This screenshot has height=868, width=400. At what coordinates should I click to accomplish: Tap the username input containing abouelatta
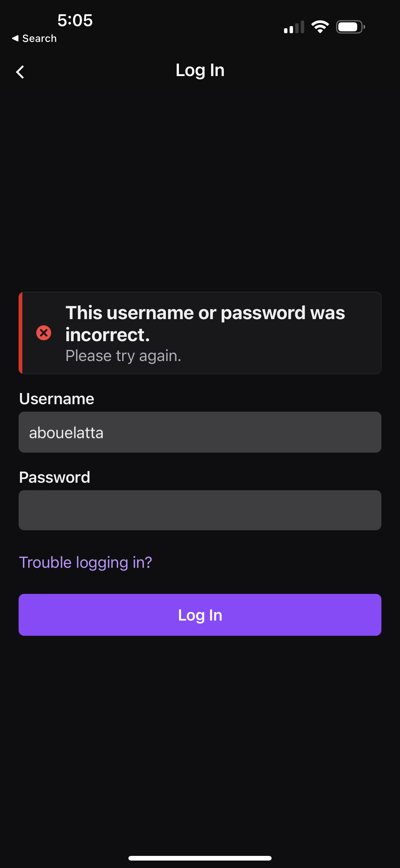200,432
